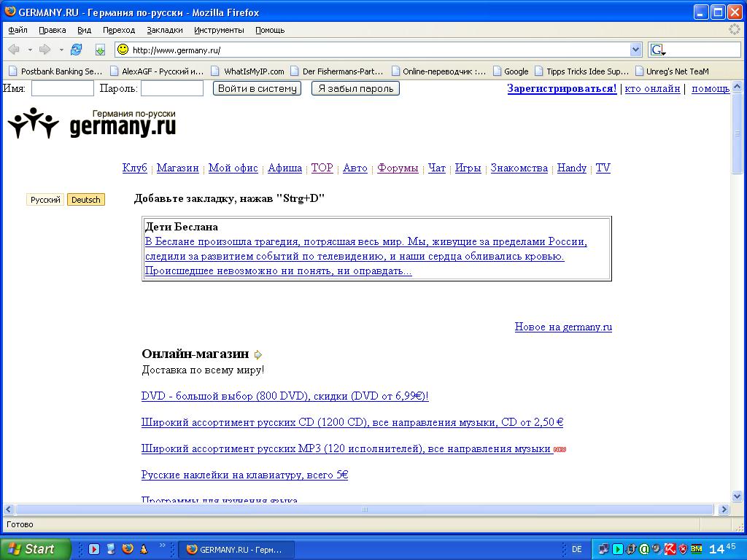Click the network computers tray icon
This screenshot has height=560, width=747.
pos(604,549)
